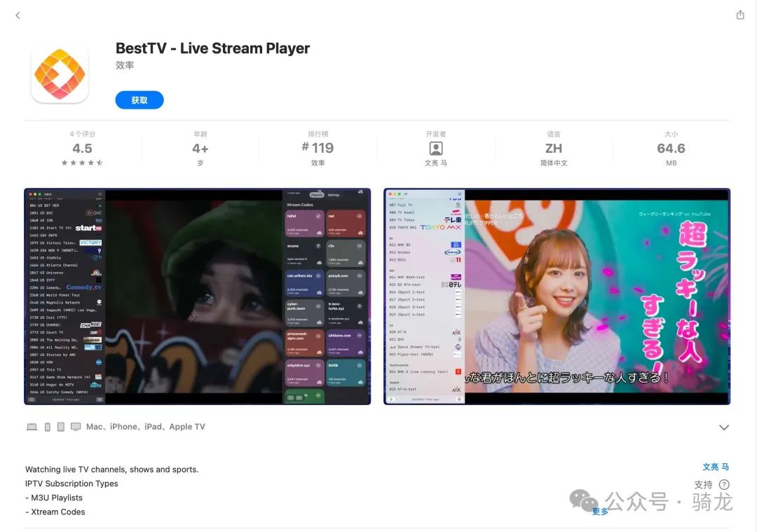Open the second screenshot with the Japanese show
Viewport: 757px width, 532px height.
(557, 296)
